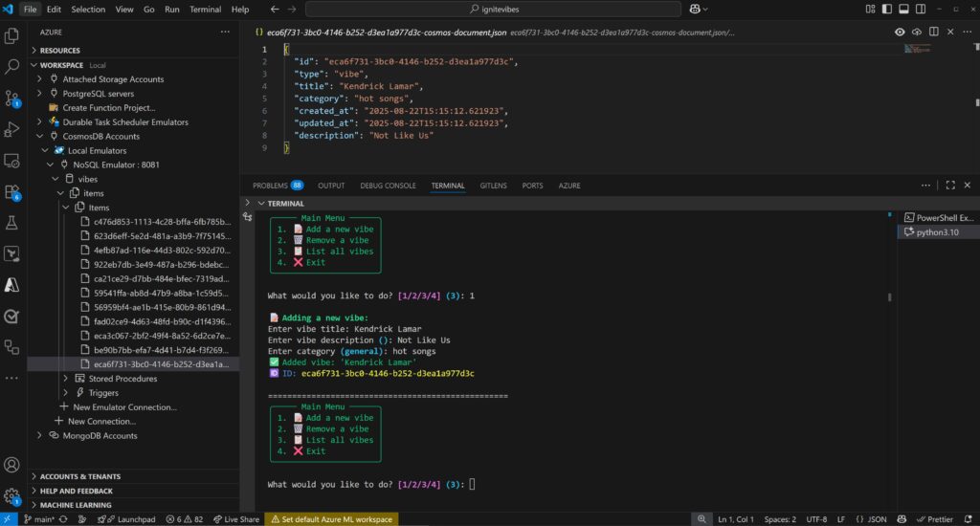This screenshot has width=980, height=526.
Task: Toggle bottom panel visibility
Action: [903, 10]
